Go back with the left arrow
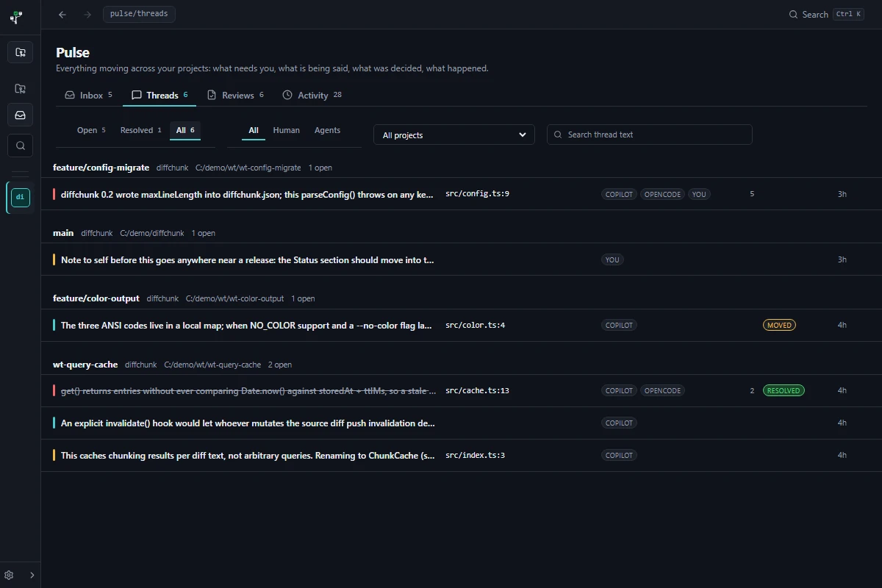The height and width of the screenshot is (588, 882). (62, 14)
